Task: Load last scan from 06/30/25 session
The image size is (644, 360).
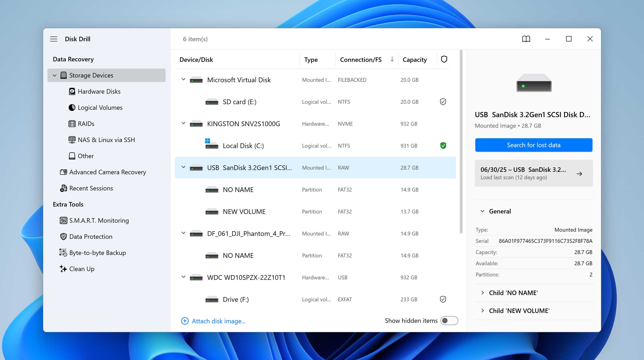Action: (x=534, y=173)
